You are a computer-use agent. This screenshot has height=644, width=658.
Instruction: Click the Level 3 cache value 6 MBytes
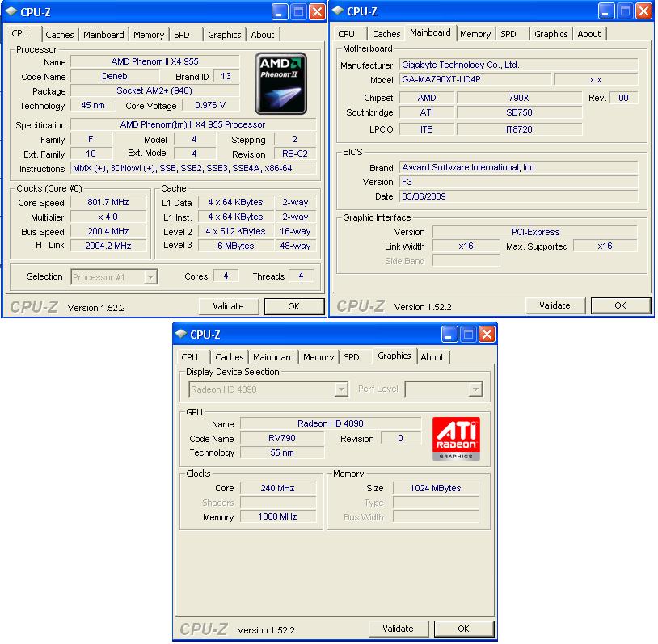[x=236, y=246]
